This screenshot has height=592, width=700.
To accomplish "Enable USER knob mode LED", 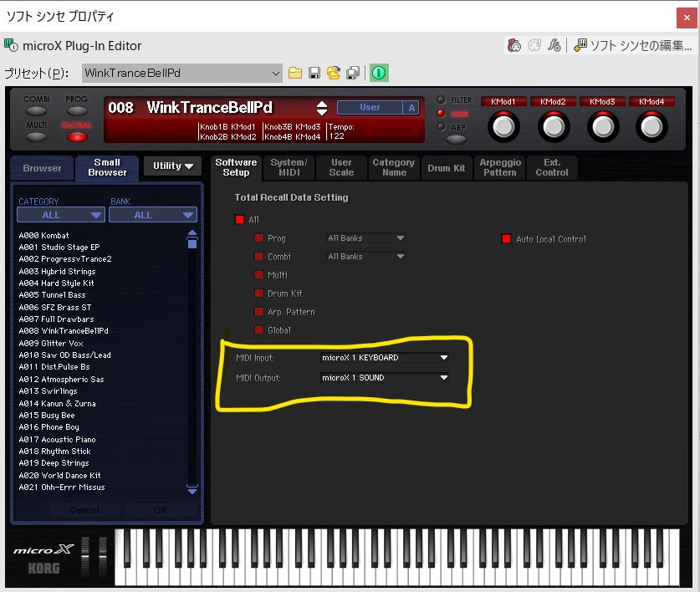I will (441, 114).
